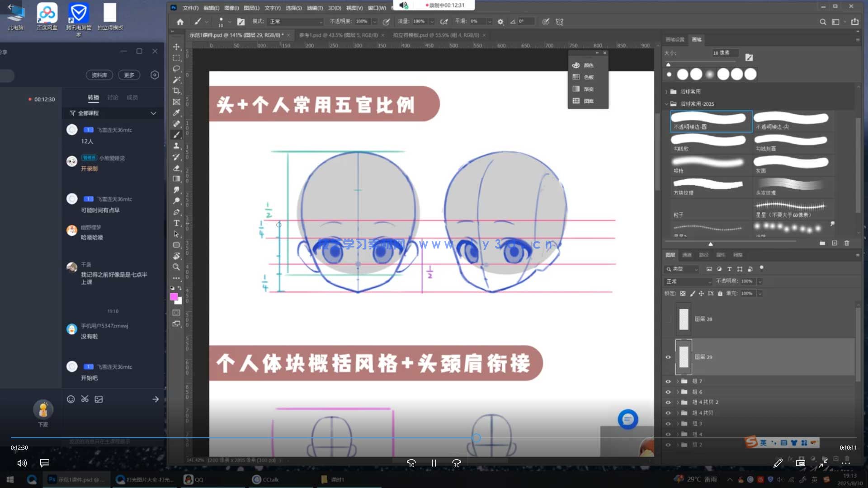This screenshot has height=488, width=868.
Task: Hide layer 图层 29 with its eye icon
Action: [668, 357]
